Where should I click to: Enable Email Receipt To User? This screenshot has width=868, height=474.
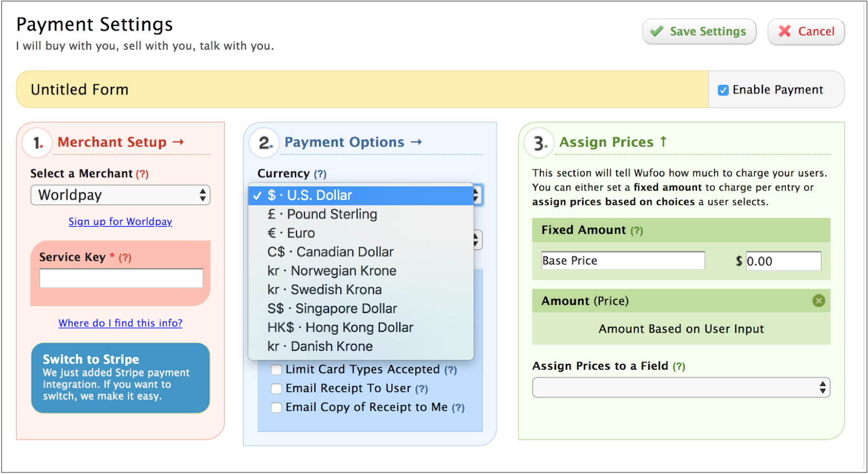tap(276, 388)
